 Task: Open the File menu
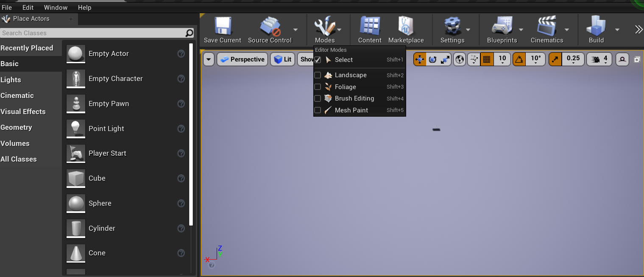coord(7,8)
